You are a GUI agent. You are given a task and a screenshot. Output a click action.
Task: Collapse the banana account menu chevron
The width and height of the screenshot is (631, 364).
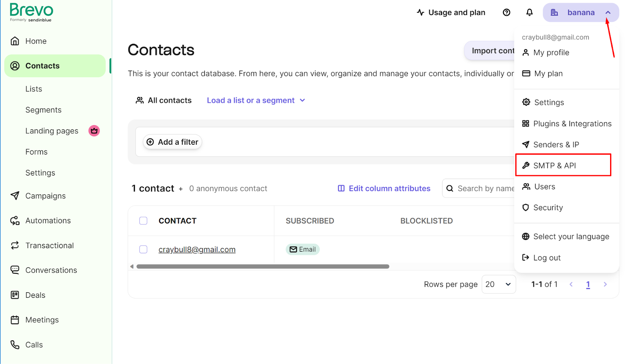[x=608, y=13]
